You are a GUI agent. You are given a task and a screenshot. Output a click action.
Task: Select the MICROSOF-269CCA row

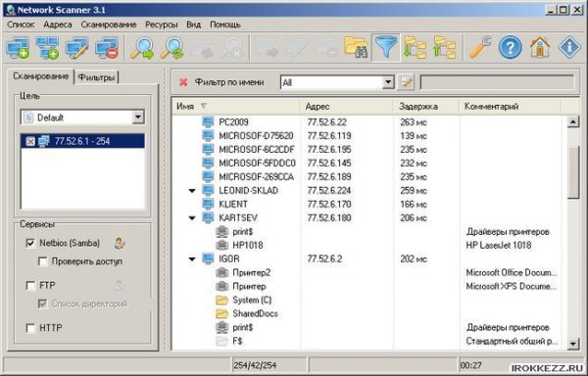tap(257, 177)
